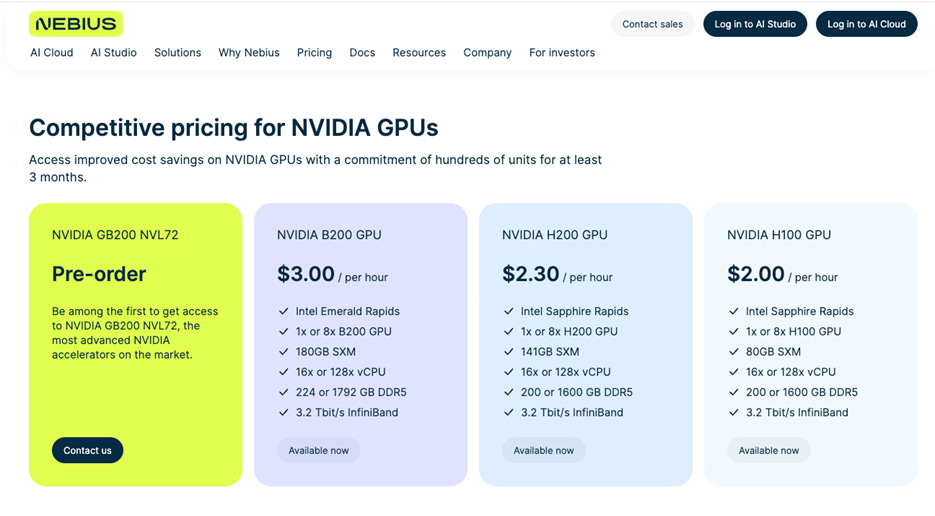Click Log in to AI Cloud
Image resolution: width=935 pixels, height=516 pixels.
(x=866, y=24)
